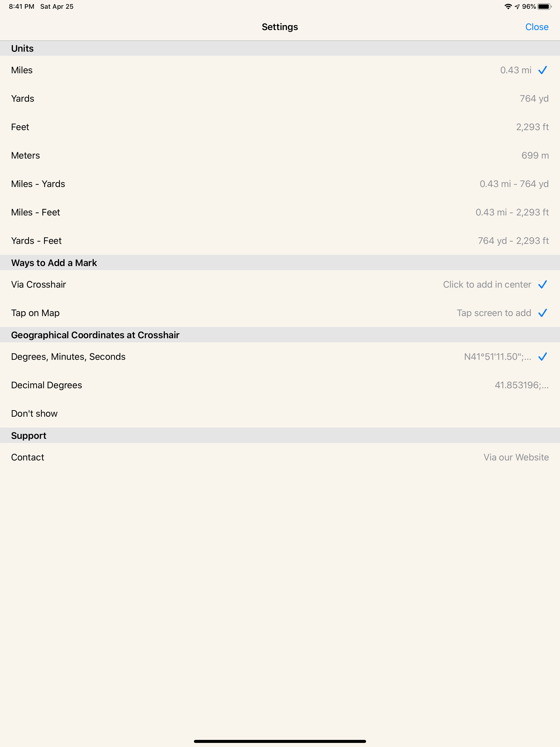The width and height of the screenshot is (560, 747).
Task: Tap the Tap on Map checkmark icon
Action: coord(542,313)
